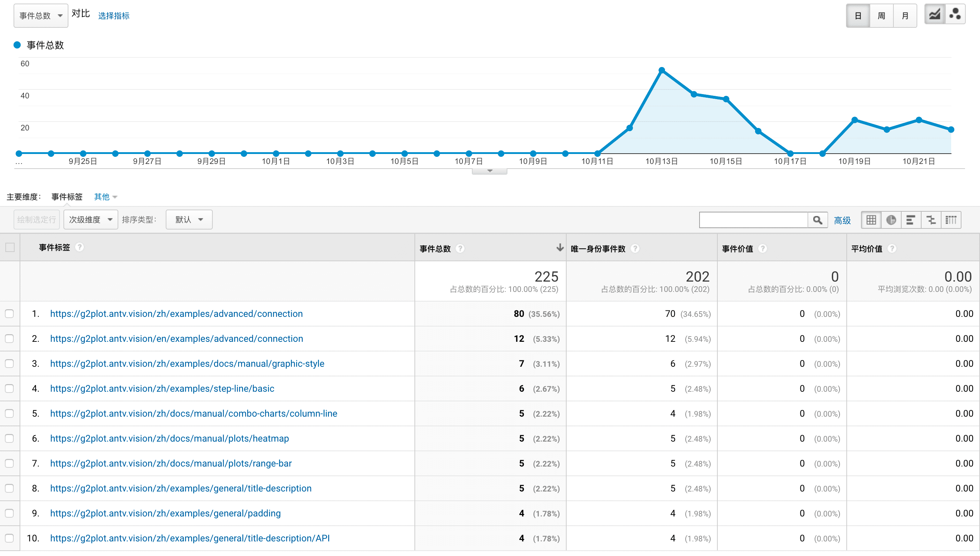
Task: Select the pie chart percentage view icon
Action: 891,220
